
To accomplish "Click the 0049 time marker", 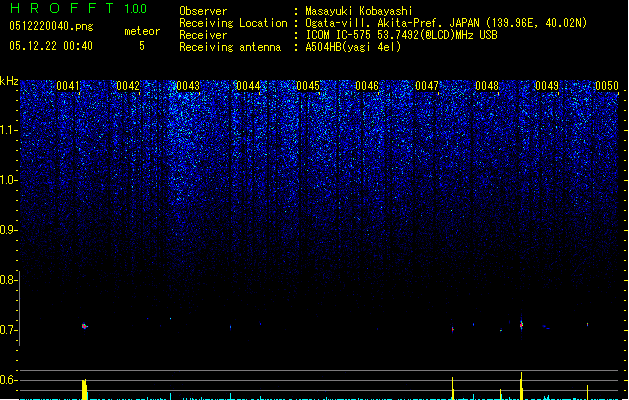I will coord(547,86).
